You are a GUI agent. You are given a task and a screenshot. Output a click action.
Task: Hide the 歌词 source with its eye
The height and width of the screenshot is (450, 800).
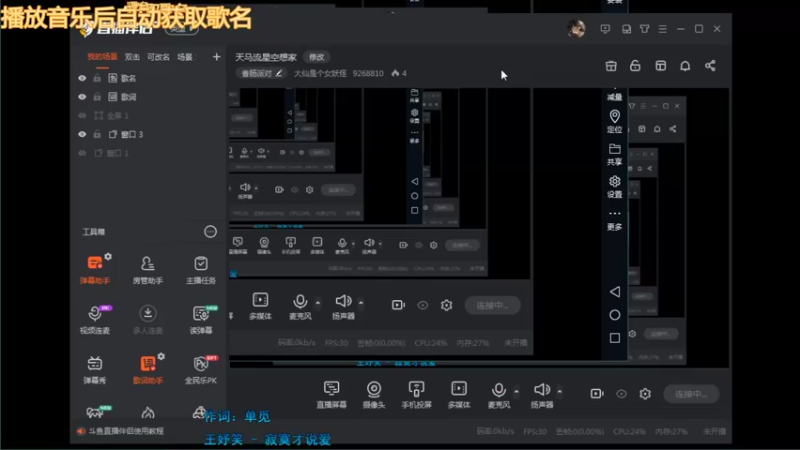click(82, 97)
